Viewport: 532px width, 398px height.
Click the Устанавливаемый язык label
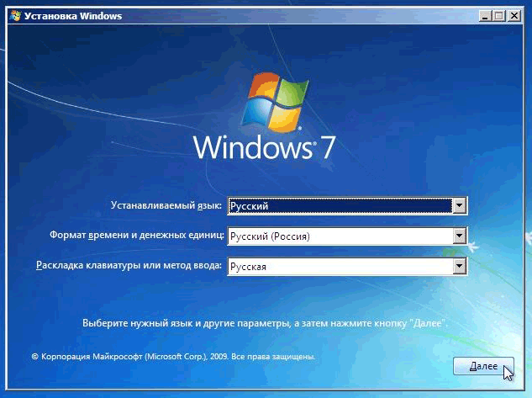point(166,205)
